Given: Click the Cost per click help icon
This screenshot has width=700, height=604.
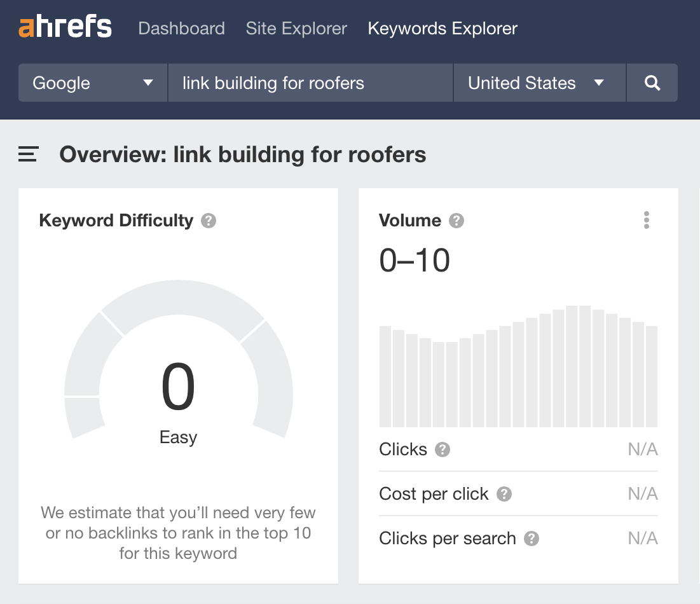Looking at the screenshot, I should pyautogui.click(x=504, y=494).
